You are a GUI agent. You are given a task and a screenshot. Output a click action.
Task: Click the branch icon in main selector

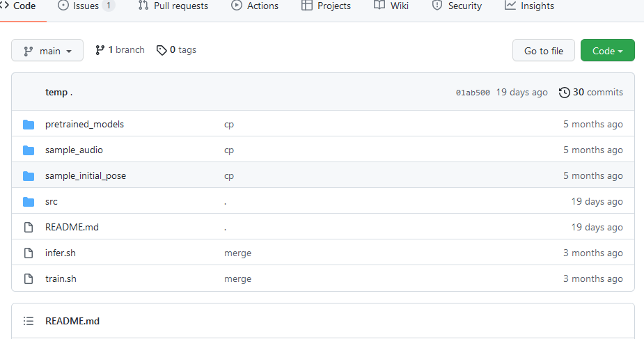28,52
